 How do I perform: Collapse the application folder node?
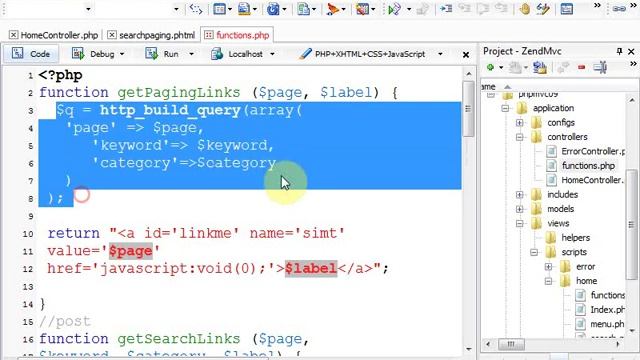(x=505, y=108)
